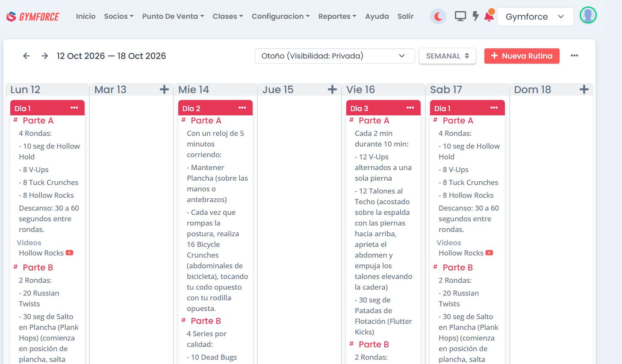The image size is (622, 364).
Task: Click the lightning bolt icon
Action: click(x=475, y=16)
